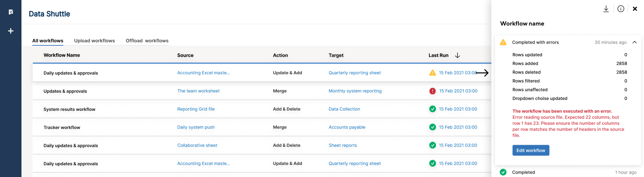Expand the Completed run from 1 hour ago

[568, 172]
